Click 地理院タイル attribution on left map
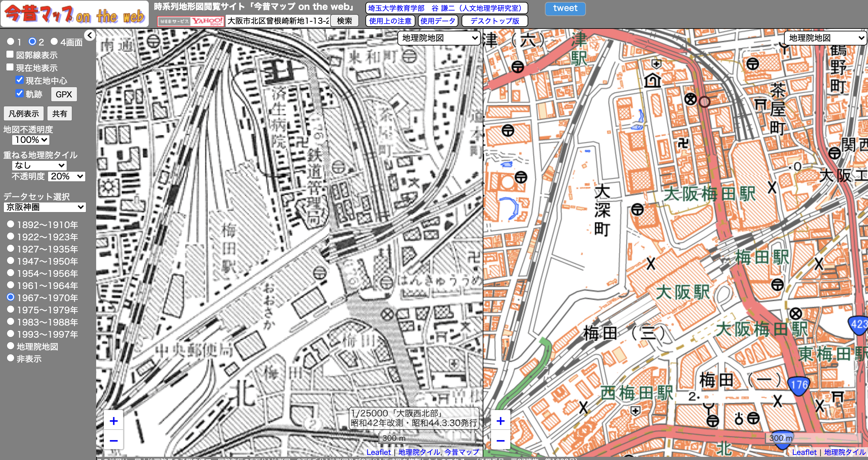The image size is (868, 460). click(x=419, y=452)
